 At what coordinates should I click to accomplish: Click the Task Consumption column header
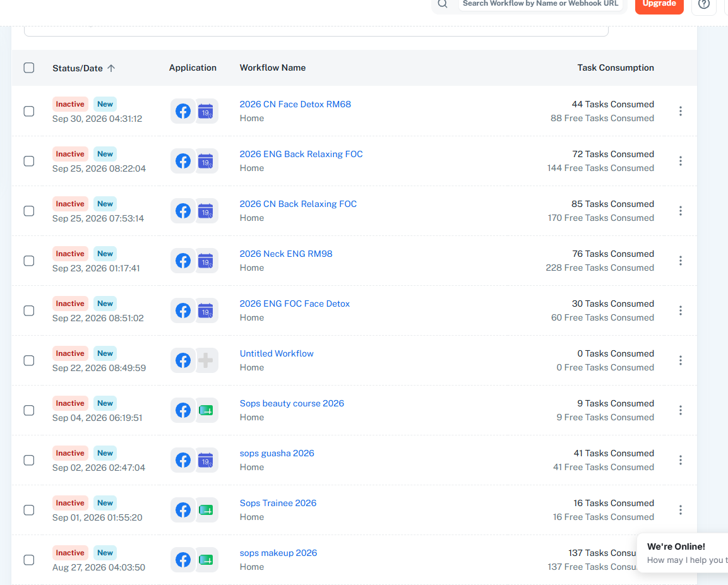(616, 68)
